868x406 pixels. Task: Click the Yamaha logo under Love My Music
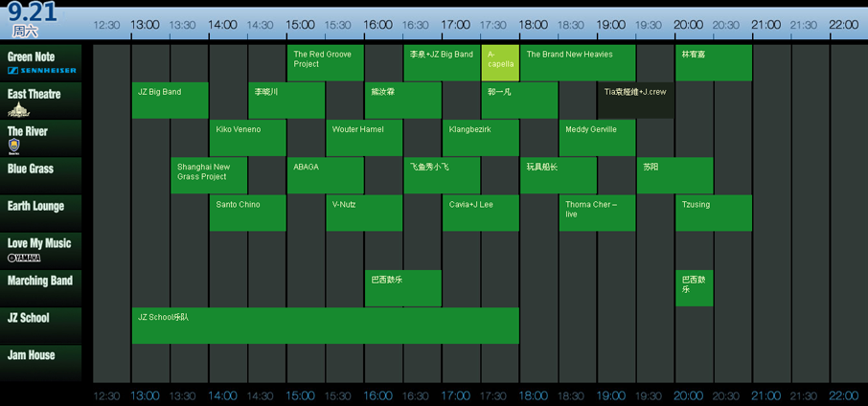tap(25, 258)
